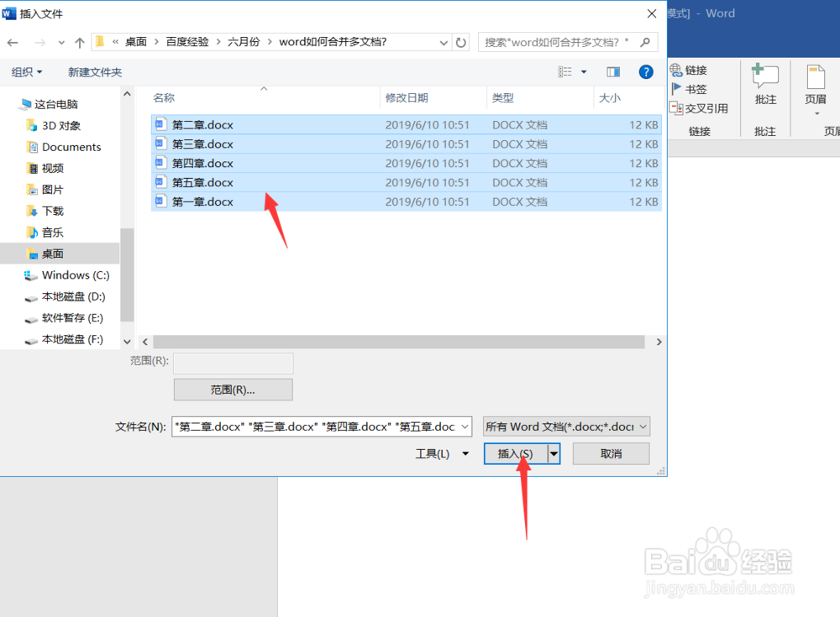Sort by 大小 column
The image size is (840, 617).
(609, 97)
